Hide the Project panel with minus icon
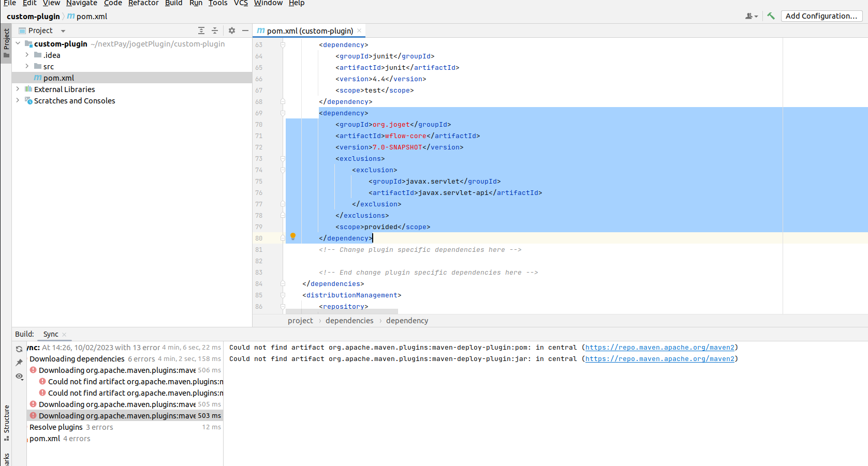The height and width of the screenshot is (466, 868). tap(245, 31)
